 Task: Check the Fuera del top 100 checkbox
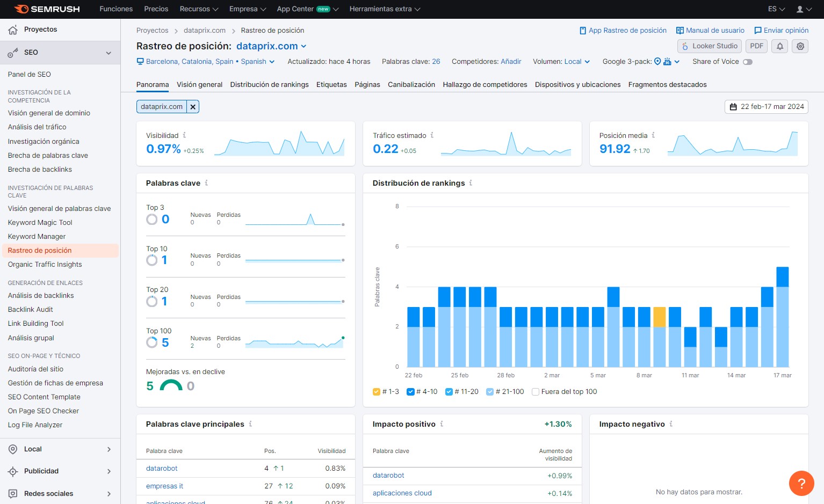536,392
